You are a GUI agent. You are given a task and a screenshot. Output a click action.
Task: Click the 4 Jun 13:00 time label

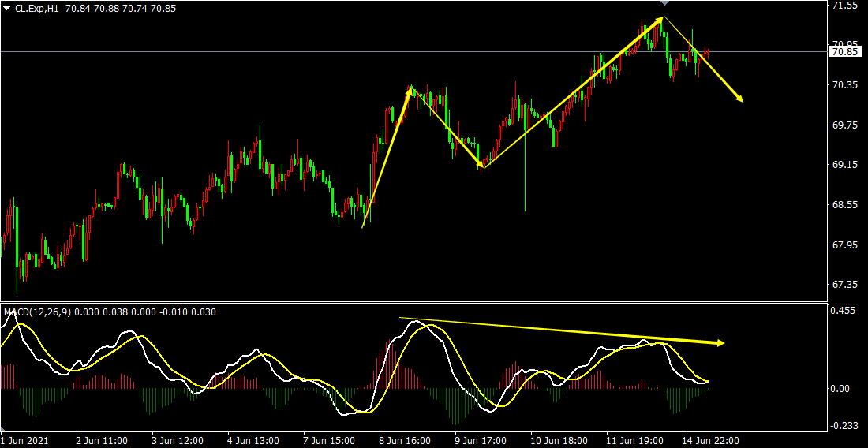click(253, 440)
